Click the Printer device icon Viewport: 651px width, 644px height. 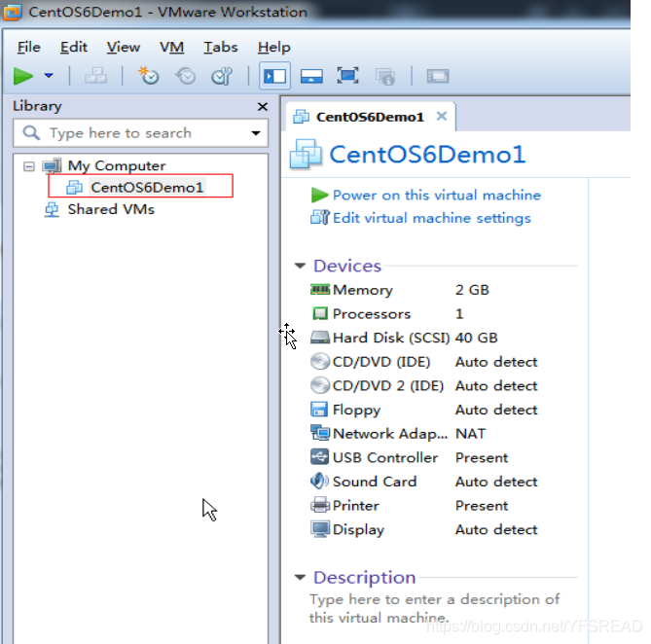point(320,505)
